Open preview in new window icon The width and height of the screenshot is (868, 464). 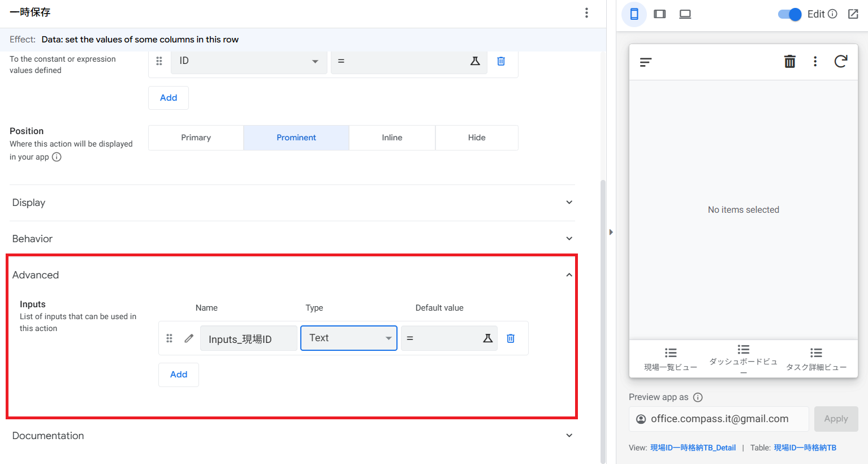pyautogui.click(x=853, y=14)
